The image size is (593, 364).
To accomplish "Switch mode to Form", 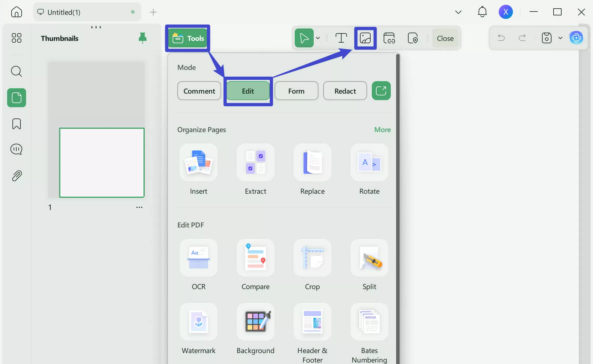I will 296,91.
